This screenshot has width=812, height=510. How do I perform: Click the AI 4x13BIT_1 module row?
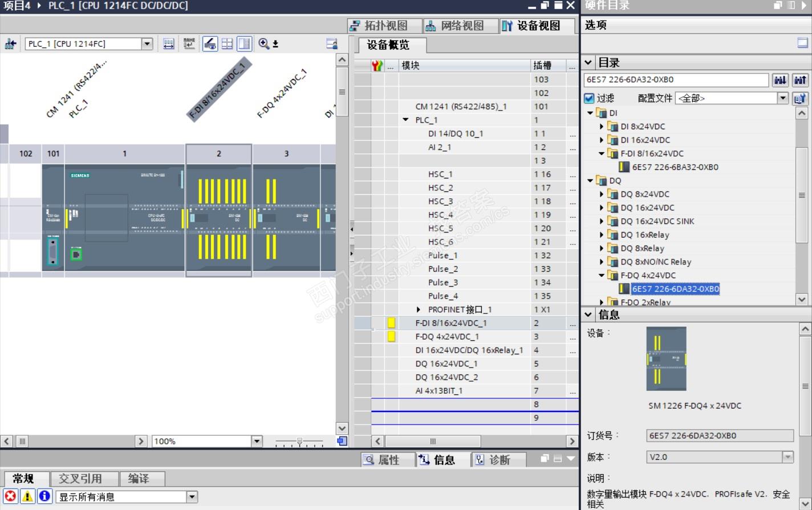coord(466,391)
